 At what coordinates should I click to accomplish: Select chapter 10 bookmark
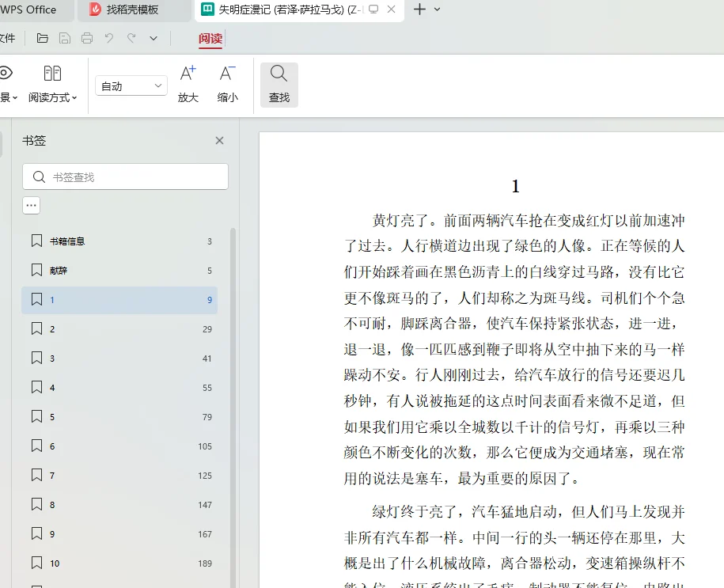[119, 563]
